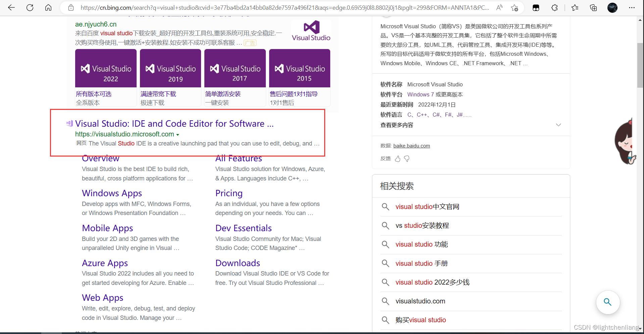This screenshot has width=644, height=334.
Task: Search related term visualstudio.com
Action: (420, 301)
